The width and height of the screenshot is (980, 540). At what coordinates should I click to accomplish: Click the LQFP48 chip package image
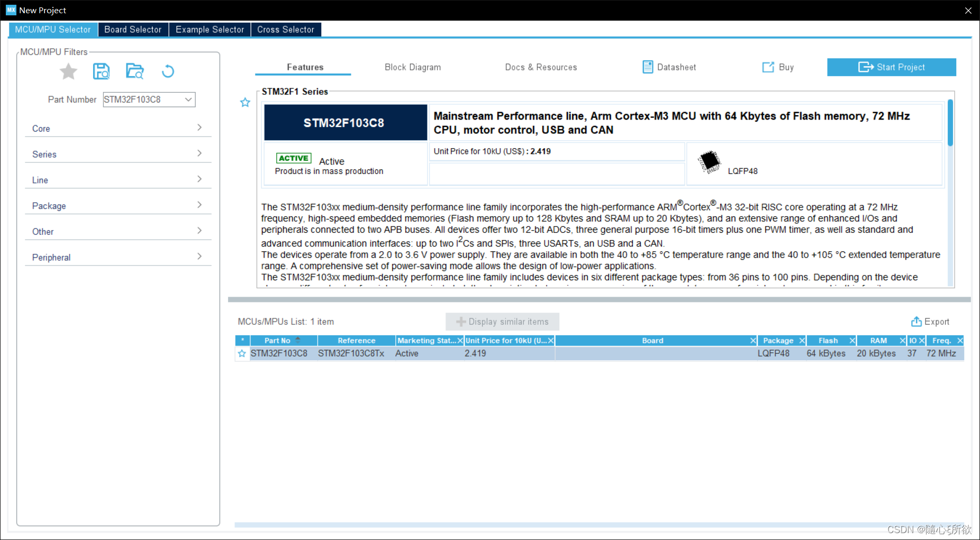[709, 162]
